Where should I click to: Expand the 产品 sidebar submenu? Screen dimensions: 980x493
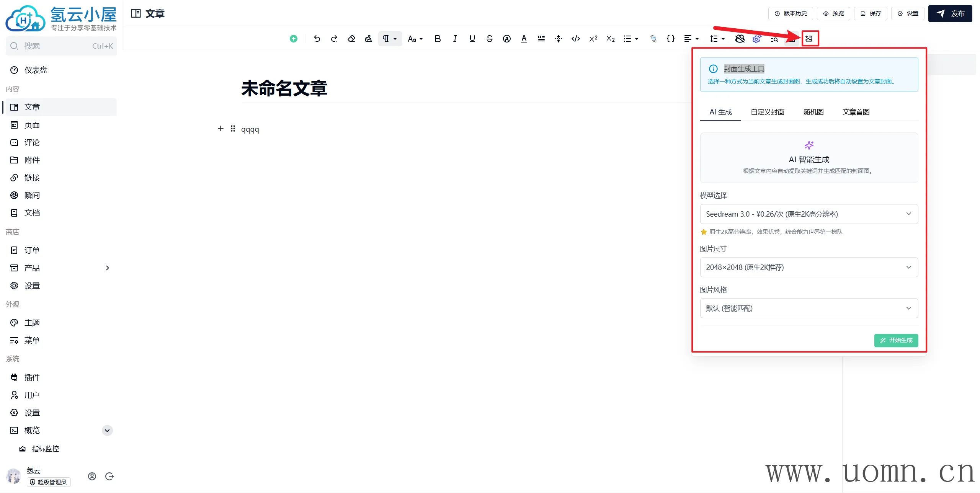(x=108, y=268)
